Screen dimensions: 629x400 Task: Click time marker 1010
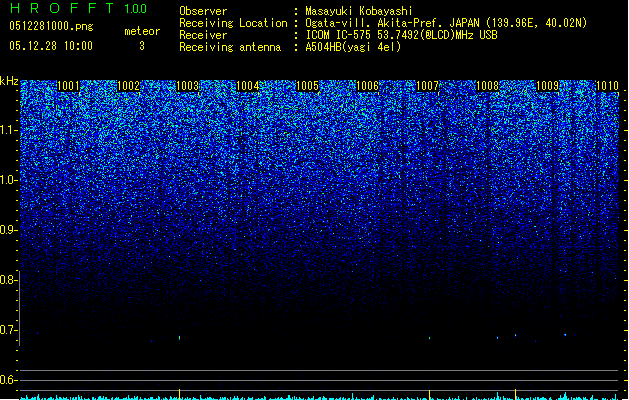point(607,86)
